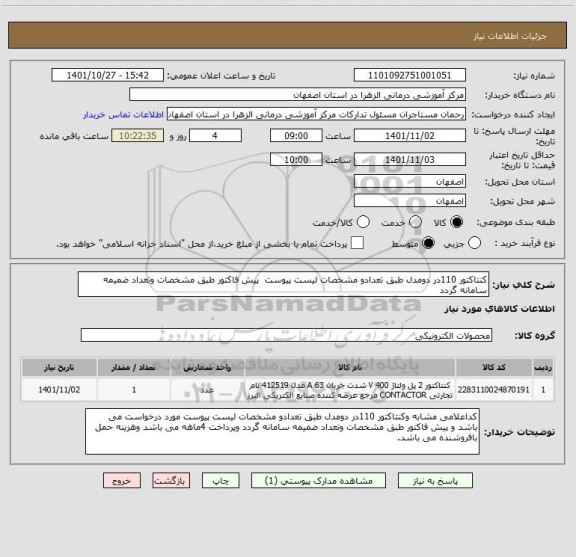The width and height of the screenshot is (576, 557).
Task: Click the announcement date field 1401/10/27 - 15:42
Action: point(108,75)
